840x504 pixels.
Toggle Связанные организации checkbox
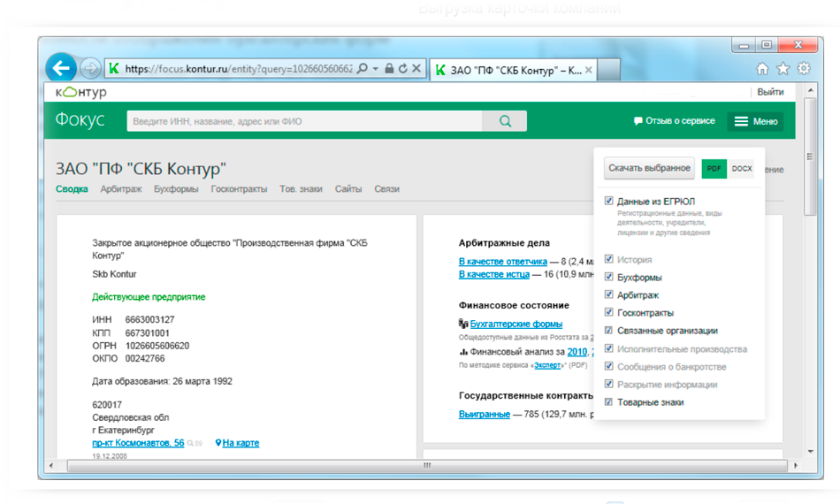(x=608, y=331)
